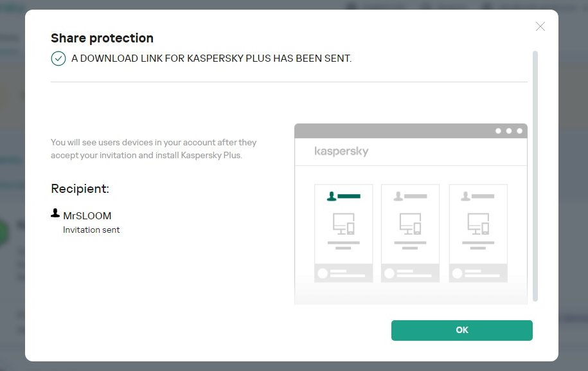Screen dimensions: 588x371
Task: Click the three dots in illustration title bar
Action: pyautogui.click(x=509, y=131)
